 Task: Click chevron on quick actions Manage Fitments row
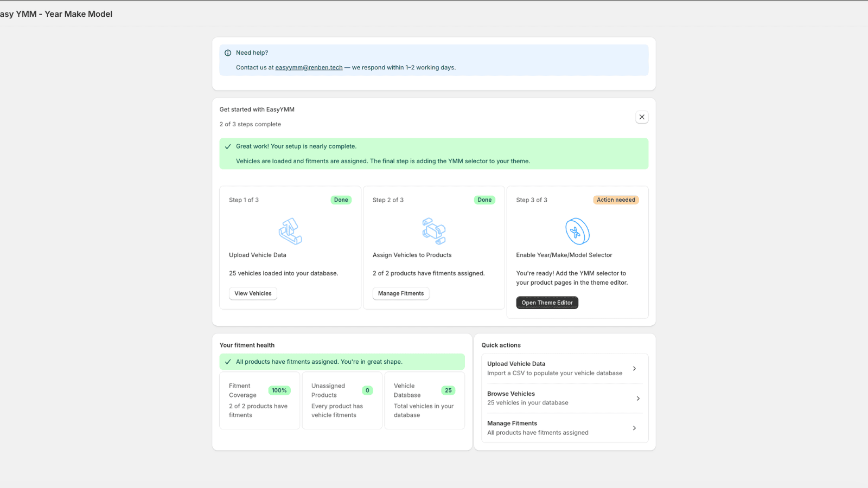tap(634, 428)
